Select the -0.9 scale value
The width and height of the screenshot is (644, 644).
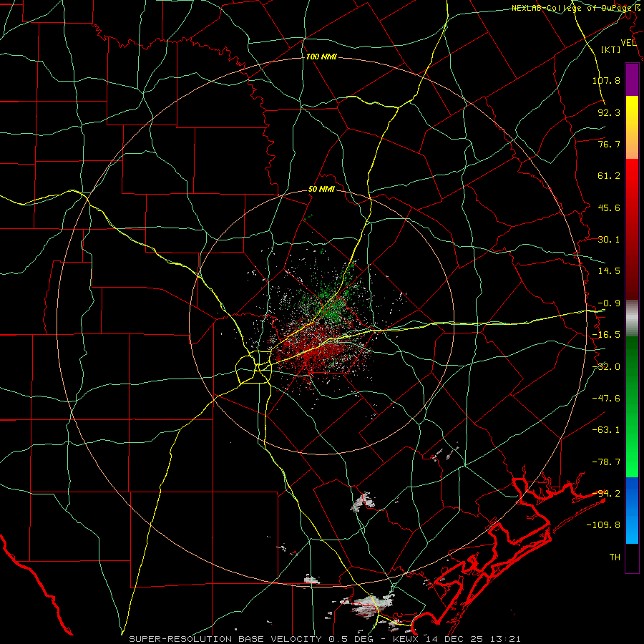pyautogui.click(x=609, y=303)
